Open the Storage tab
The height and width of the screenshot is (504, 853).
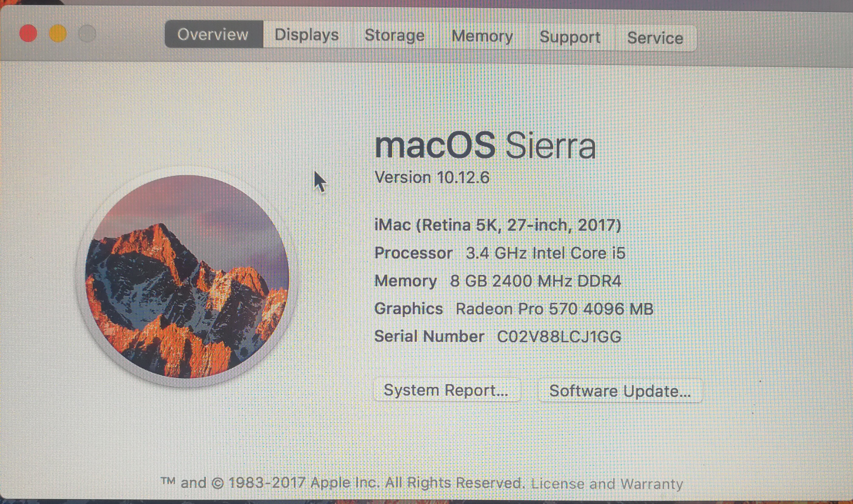(395, 35)
